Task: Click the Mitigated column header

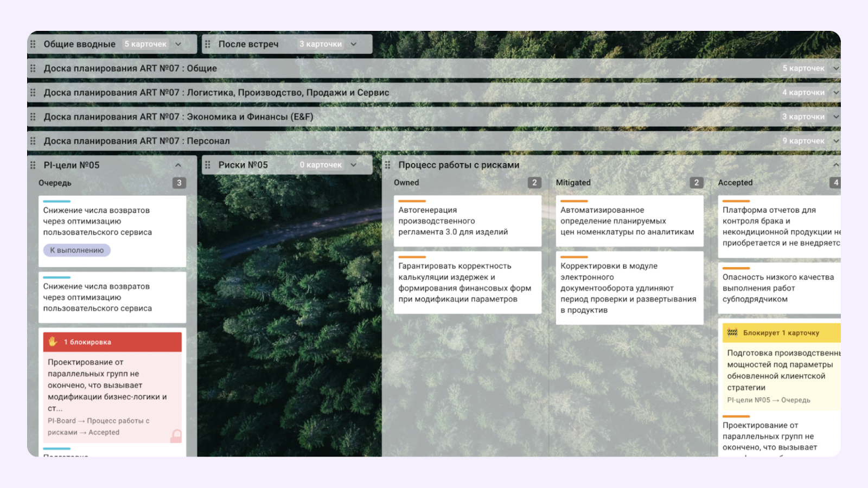Action: pyautogui.click(x=573, y=183)
